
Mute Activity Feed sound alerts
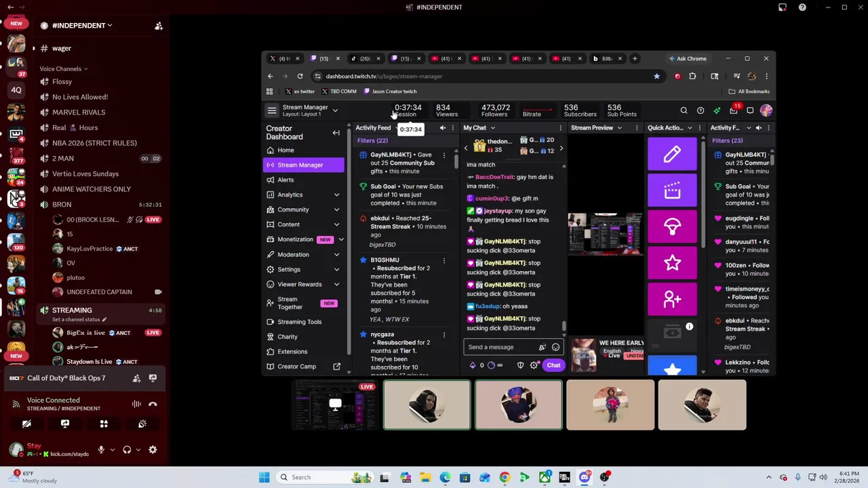coord(442,127)
